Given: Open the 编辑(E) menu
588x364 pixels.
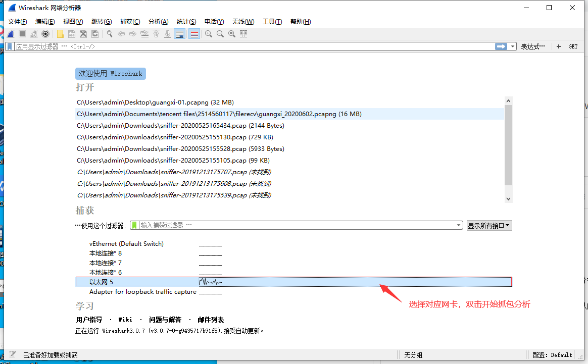Looking at the screenshot, I should [45, 22].
